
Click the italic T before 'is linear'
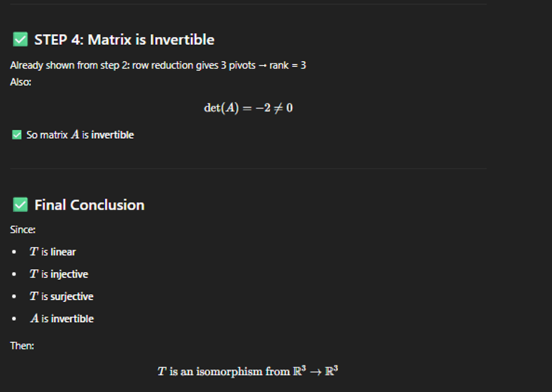34,252
